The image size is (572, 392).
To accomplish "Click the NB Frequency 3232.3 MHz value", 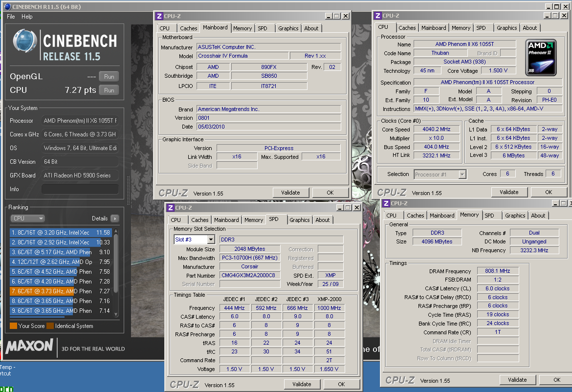I will [534, 250].
